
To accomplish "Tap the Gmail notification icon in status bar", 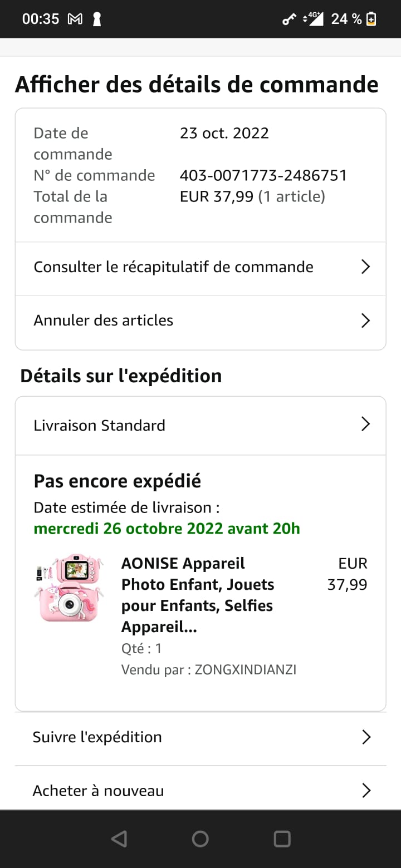I will click(75, 19).
